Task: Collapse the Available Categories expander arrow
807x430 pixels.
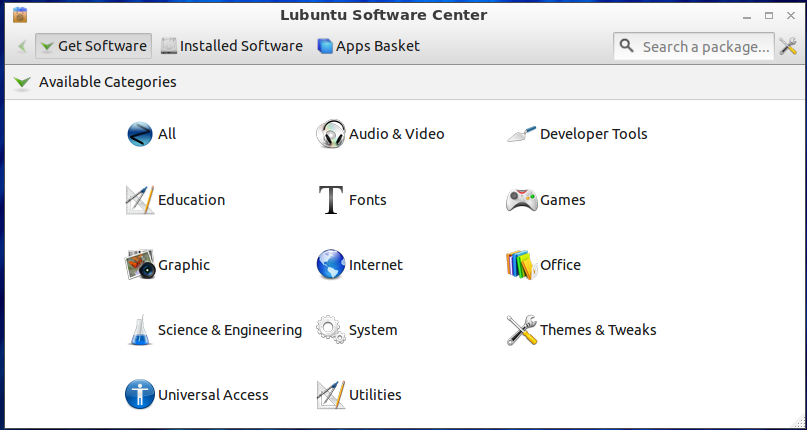Action: (22, 83)
